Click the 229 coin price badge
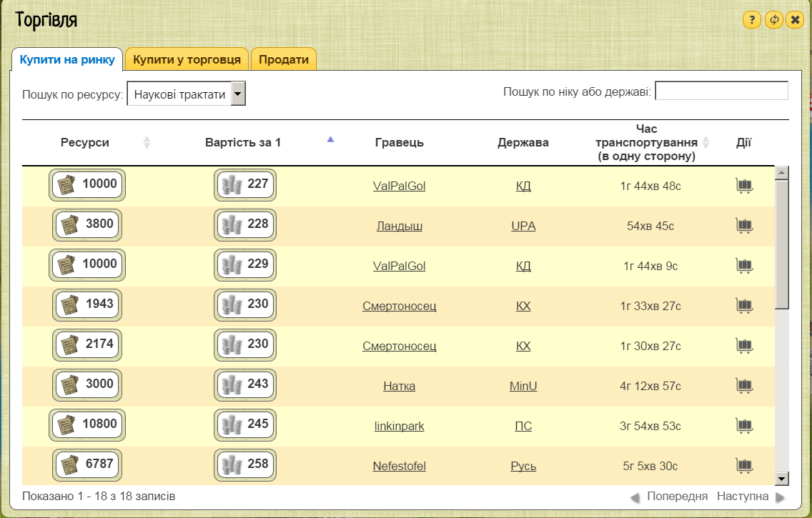Screen dimensions: 812x518 pos(245,265)
